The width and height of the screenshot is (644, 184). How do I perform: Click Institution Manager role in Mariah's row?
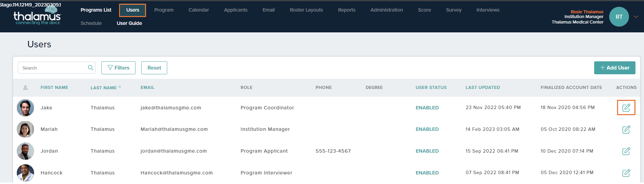265,129
